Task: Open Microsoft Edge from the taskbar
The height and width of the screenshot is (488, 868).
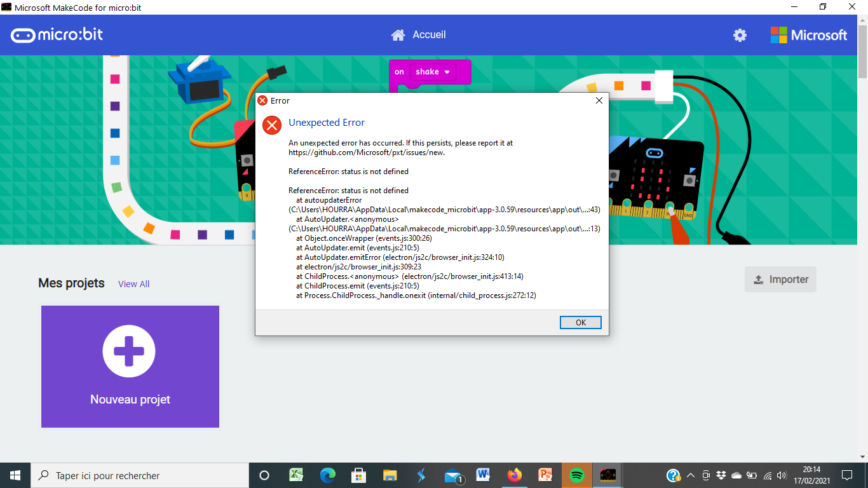Action: click(x=327, y=475)
